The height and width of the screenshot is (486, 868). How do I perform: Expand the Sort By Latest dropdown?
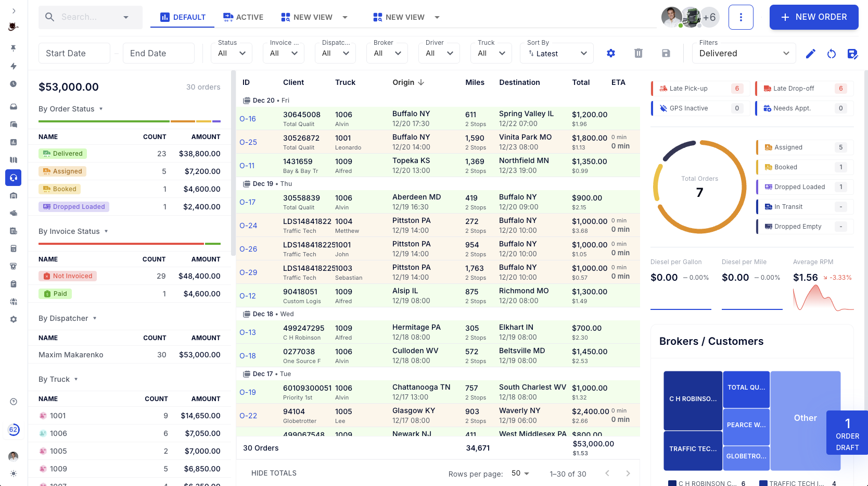557,54
